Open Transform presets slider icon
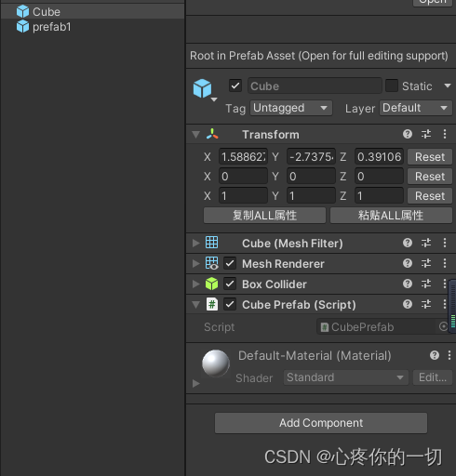 coord(426,134)
